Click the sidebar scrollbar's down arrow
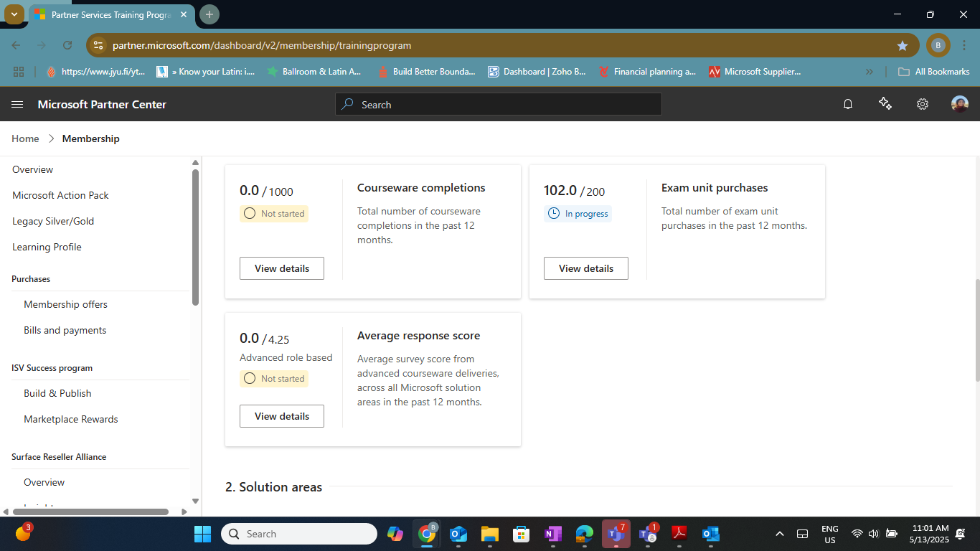This screenshot has height=551, width=980. click(x=195, y=501)
